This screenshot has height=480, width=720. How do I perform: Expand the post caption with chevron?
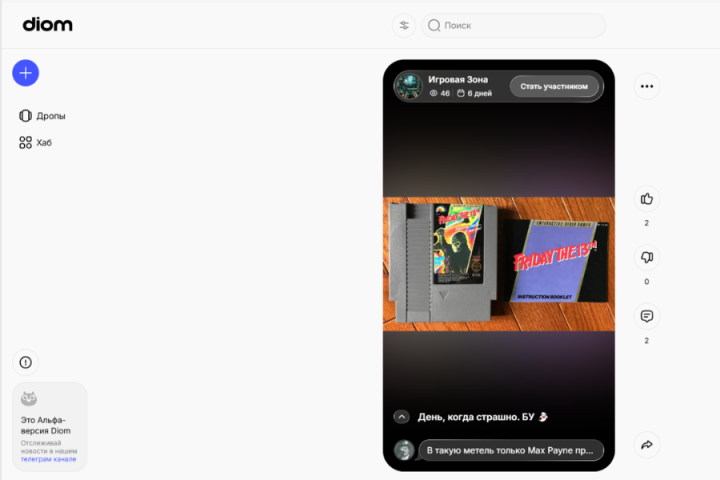(402, 417)
